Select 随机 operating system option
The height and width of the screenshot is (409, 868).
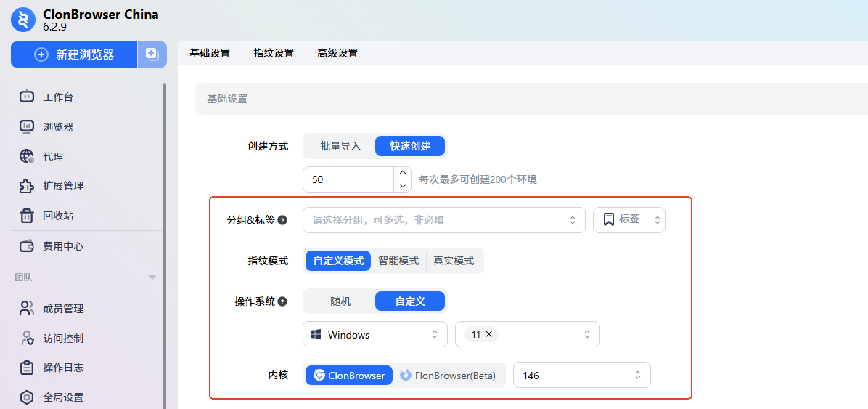(x=340, y=302)
